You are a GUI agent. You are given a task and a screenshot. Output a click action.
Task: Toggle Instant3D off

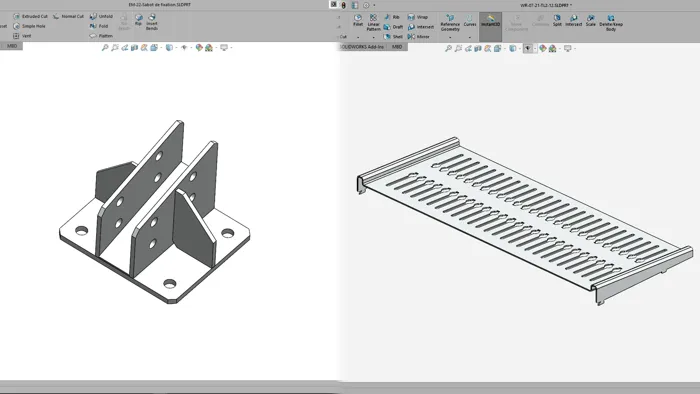(491, 27)
